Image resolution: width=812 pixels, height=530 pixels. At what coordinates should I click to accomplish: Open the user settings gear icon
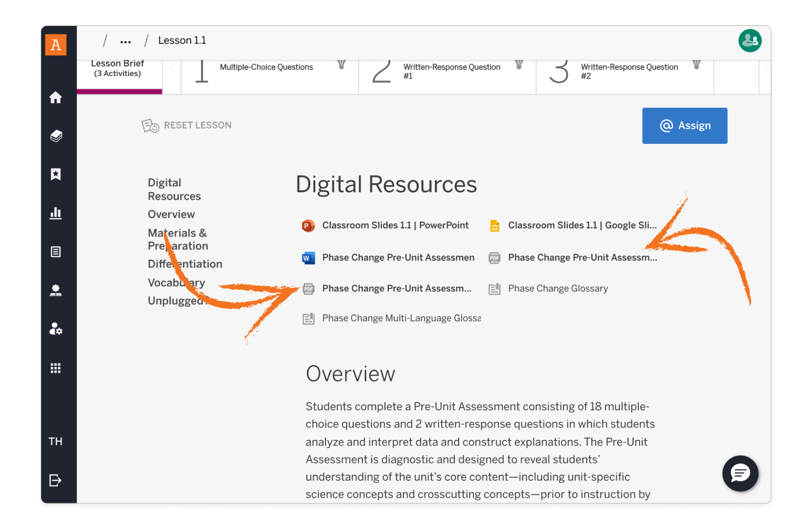point(56,329)
